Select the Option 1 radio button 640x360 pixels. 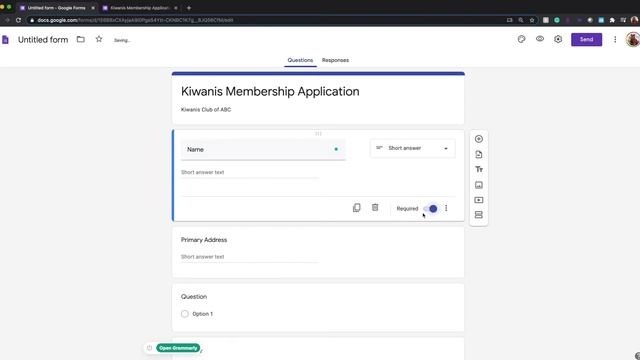click(x=184, y=314)
